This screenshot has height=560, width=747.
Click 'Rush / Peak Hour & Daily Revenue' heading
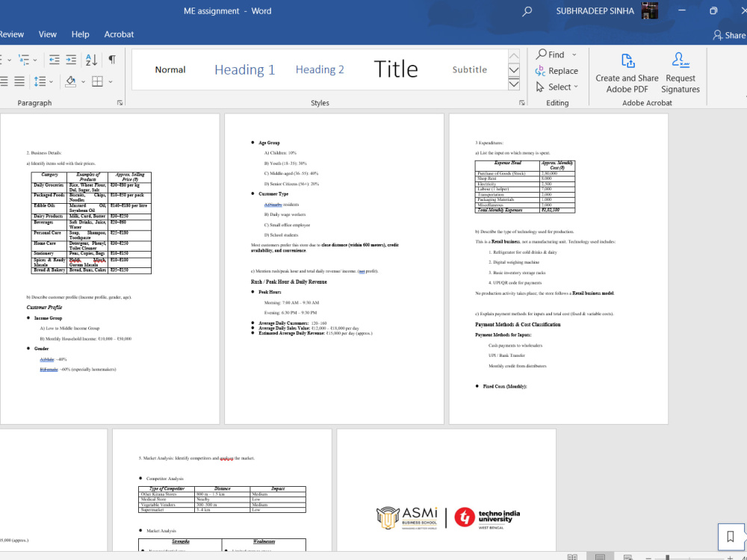pos(288,282)
